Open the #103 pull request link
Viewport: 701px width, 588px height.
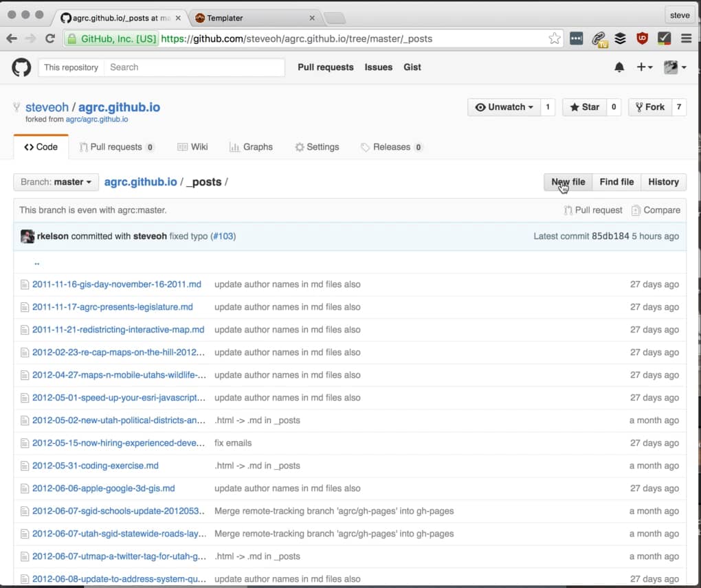[223, 236]
